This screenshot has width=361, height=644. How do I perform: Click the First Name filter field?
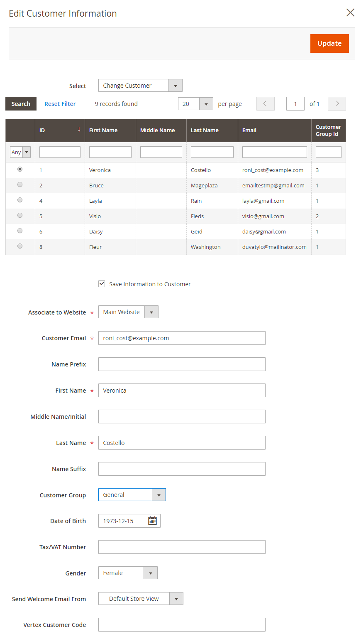(x=110, y=152)
